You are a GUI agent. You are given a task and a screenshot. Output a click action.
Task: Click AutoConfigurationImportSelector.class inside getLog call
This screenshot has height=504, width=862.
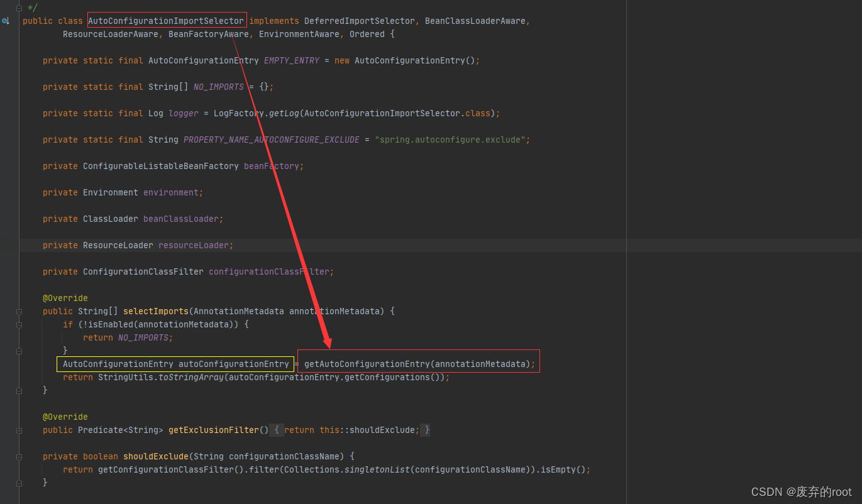[397, 113]
